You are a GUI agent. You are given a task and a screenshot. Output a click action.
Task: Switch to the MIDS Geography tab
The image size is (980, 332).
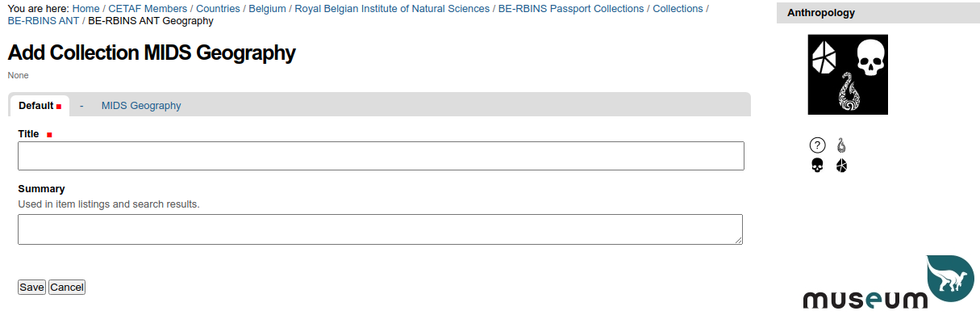coord(141,106)
